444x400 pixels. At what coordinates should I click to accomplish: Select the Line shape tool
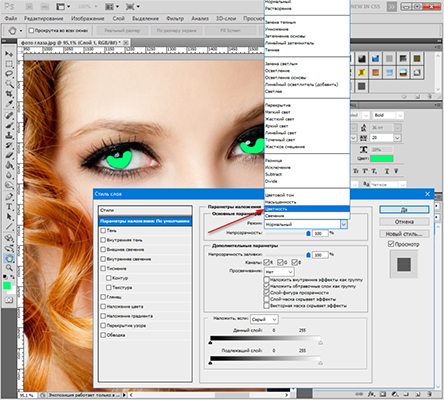(x=9, y=227)
